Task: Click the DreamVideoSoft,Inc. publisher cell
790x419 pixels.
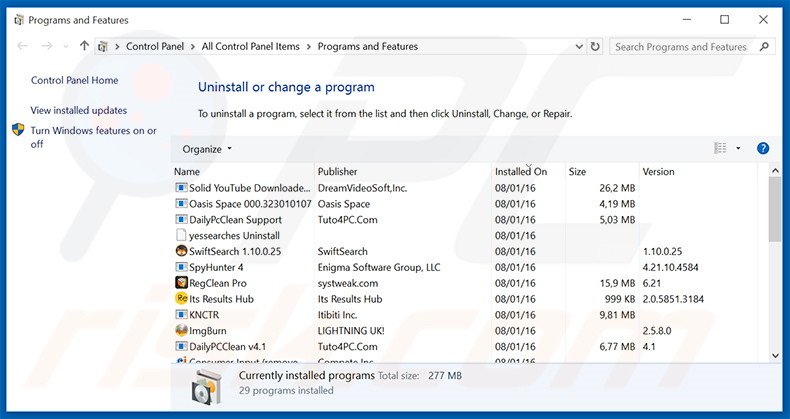Action: pos(362,188)
